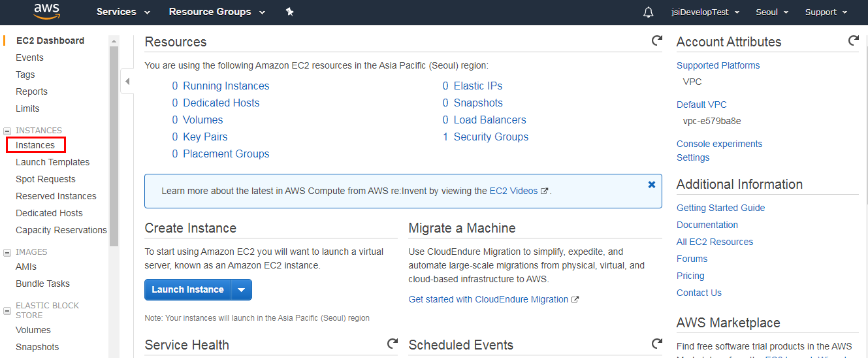Open the Services menu
868x358 pixels.
pyautogui.click(x=123, y=12)
